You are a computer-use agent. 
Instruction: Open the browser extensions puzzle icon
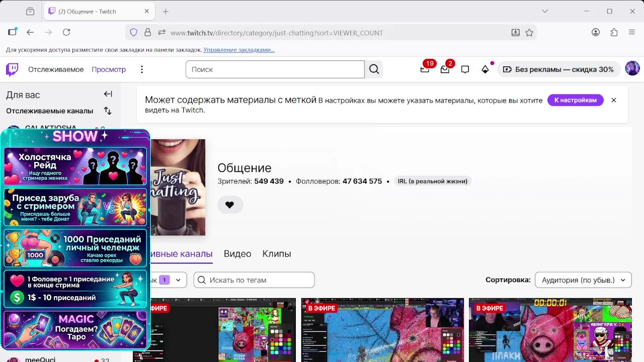614,32
